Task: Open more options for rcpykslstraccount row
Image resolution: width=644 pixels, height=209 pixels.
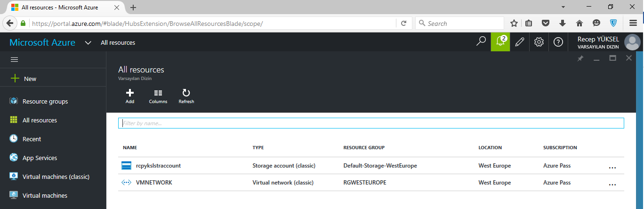Action: click(x=612, y=167)
